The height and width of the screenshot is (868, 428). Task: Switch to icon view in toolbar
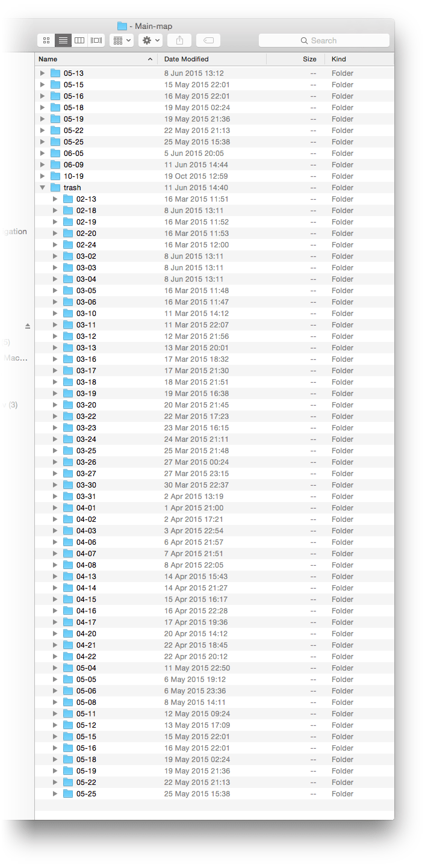(46, 40)
